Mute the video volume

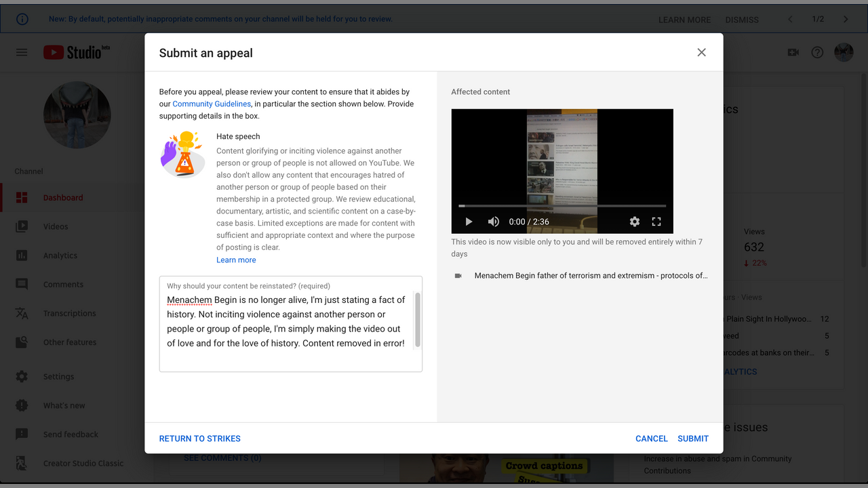(494, 222)
